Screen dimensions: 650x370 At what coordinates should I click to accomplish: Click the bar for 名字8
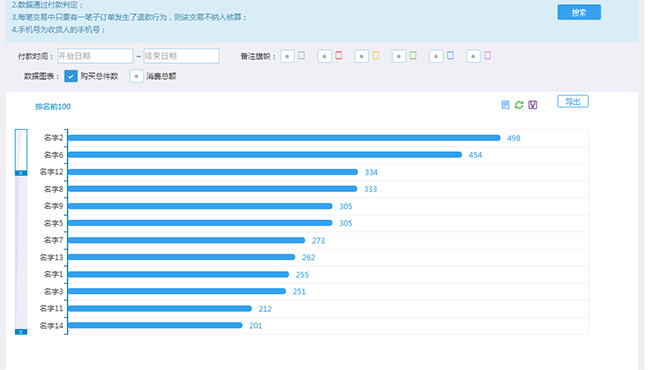click(x=213, y=189)
